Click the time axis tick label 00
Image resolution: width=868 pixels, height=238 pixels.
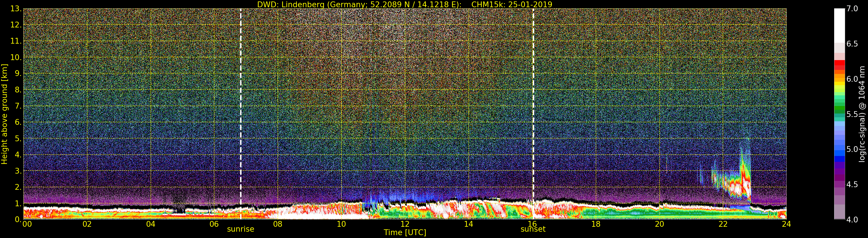point(27,224)
